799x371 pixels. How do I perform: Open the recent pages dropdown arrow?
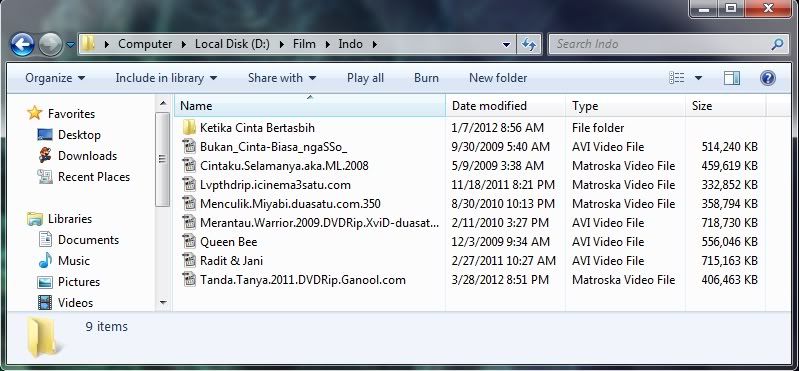[70, 45]
